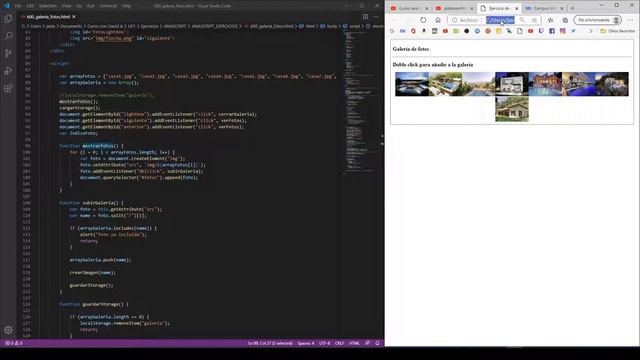
Task: Open the Help menu in VS Code
Action: (x=127, y=6)
